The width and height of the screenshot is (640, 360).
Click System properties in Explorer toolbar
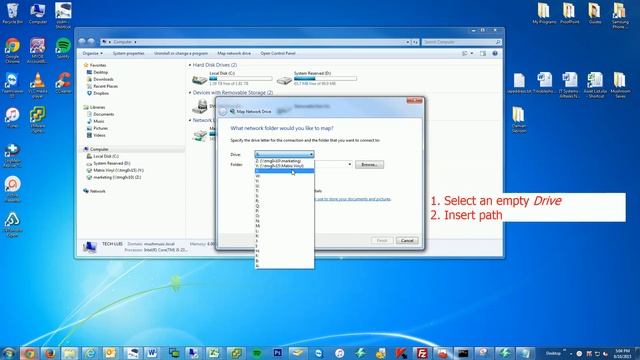[x=128, y=53]
